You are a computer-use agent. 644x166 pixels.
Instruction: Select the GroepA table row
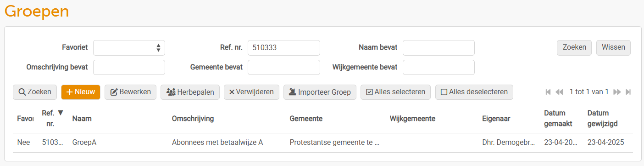coord(322,143)
